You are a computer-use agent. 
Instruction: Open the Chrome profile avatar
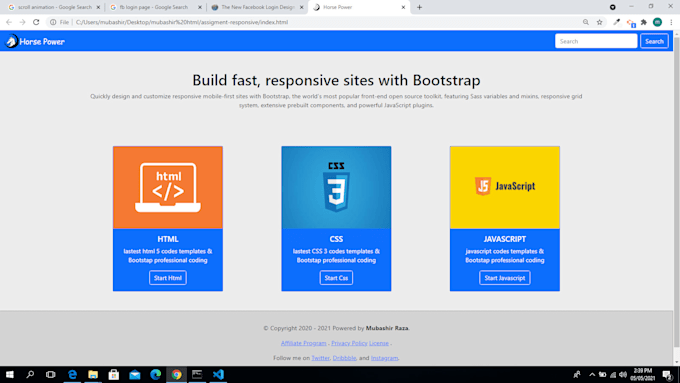(657, 22)
